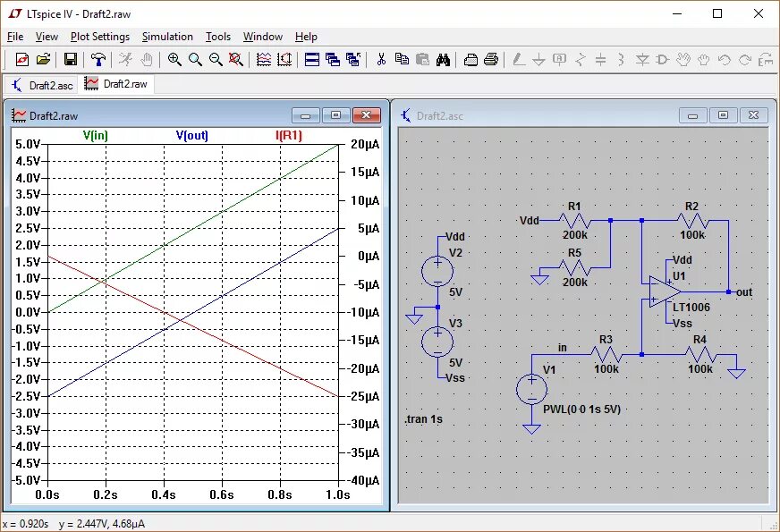This screenshot has height=532, width=780.
Task: Click the V(out) trace label
Action: pos(192,135)
